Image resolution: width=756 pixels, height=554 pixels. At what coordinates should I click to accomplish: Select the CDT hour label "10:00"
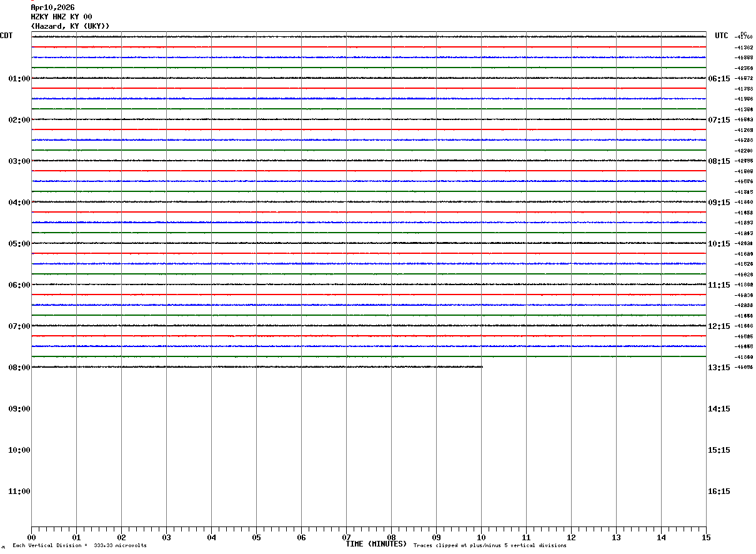(x=19, y=450)
